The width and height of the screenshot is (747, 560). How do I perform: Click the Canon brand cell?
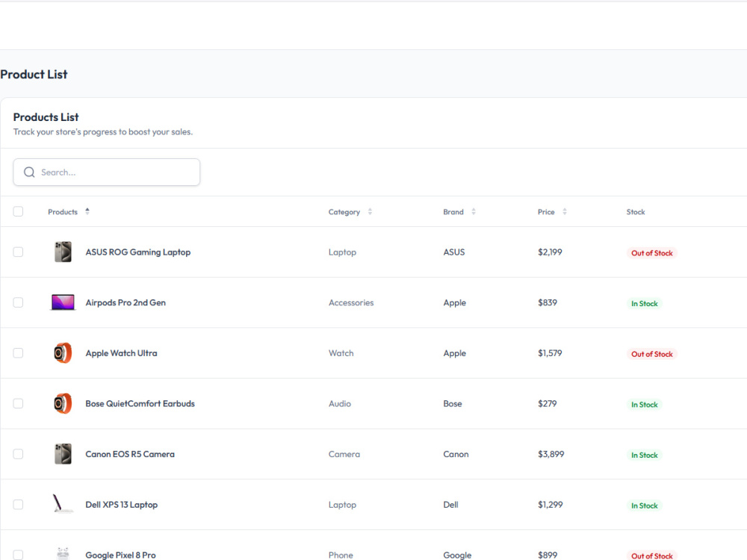coord(456,454)
